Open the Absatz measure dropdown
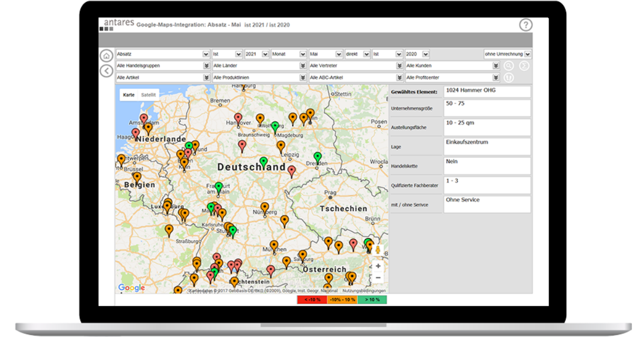The image size is (644, 337). pos(206,54)
